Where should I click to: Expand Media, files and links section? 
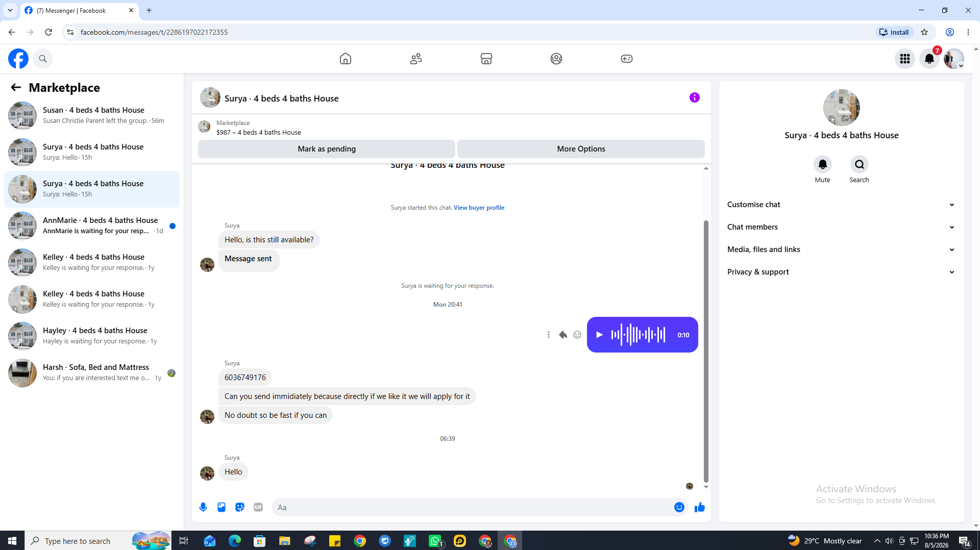click(x=841, y=249)
